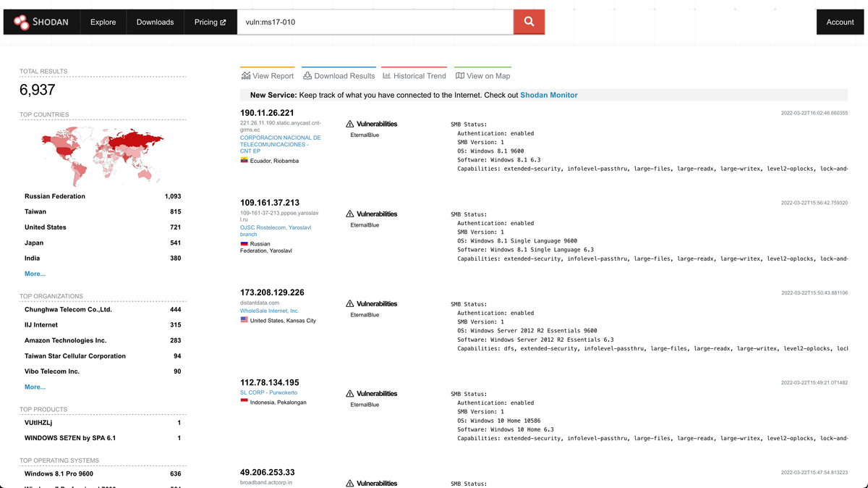Image resolution: width=868 pixels, height=488 pixels.
Task: Click the Historical Trend bar chart icon
Action: (387, 76)
